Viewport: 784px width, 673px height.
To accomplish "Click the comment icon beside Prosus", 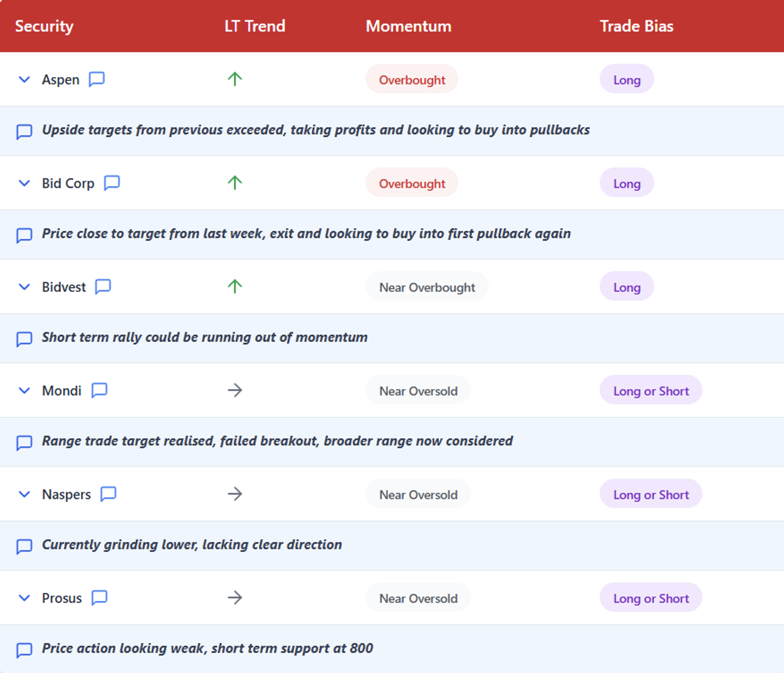I will 99,598.
